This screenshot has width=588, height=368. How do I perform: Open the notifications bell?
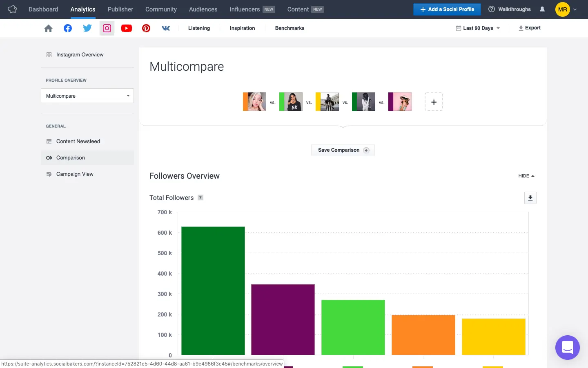point(542,9)
